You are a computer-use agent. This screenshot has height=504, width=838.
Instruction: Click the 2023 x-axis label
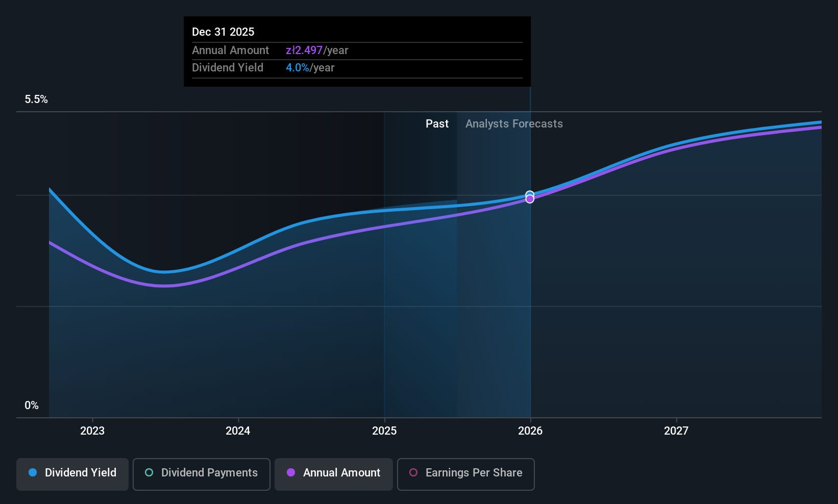coord(92,431)
